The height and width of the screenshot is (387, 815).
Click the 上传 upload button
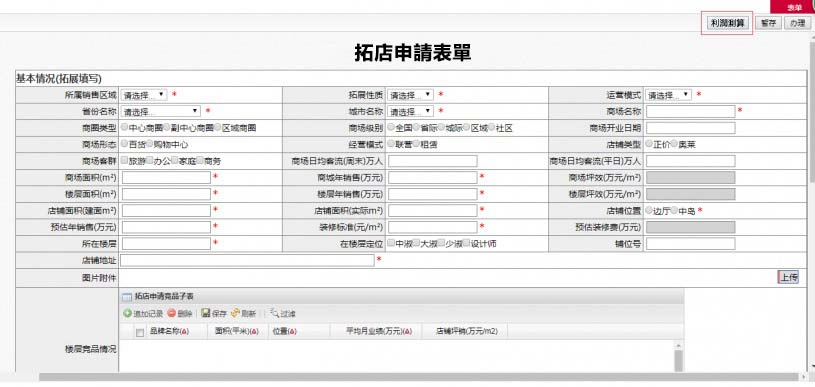(x=788, y=277)
